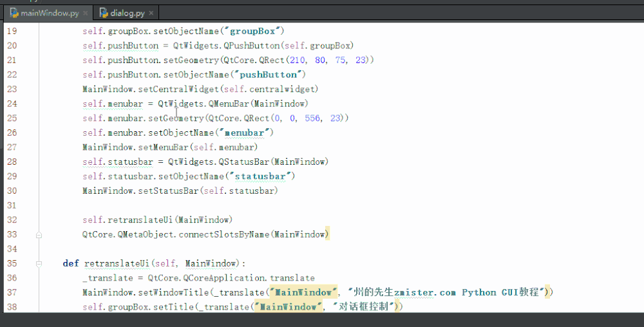644x327 pixels.
Task: Click QPushButton on line 20
Action: [252, 46]
